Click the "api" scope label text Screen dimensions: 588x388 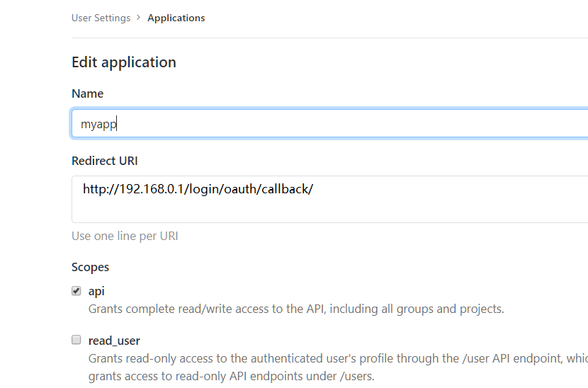96,291
